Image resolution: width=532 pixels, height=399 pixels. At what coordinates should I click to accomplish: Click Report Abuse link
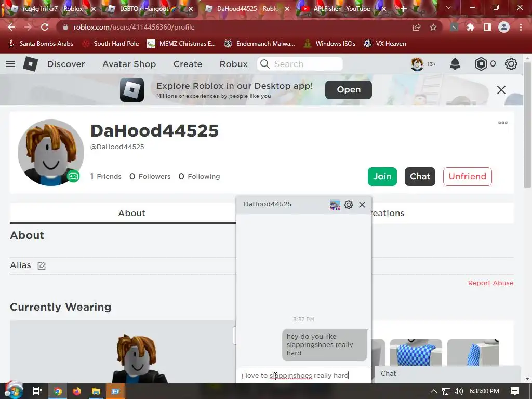click(490, 283)
